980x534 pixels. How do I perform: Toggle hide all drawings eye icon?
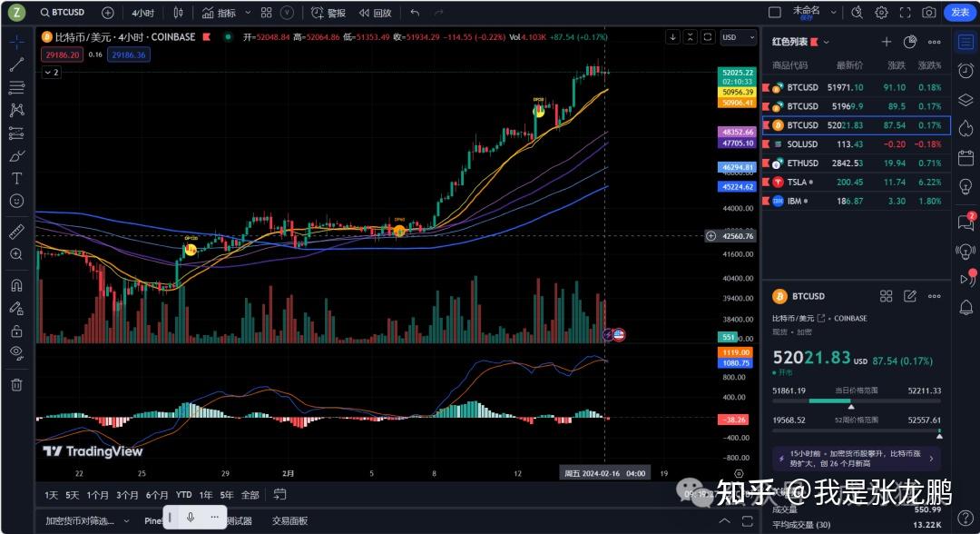[17, 352]
